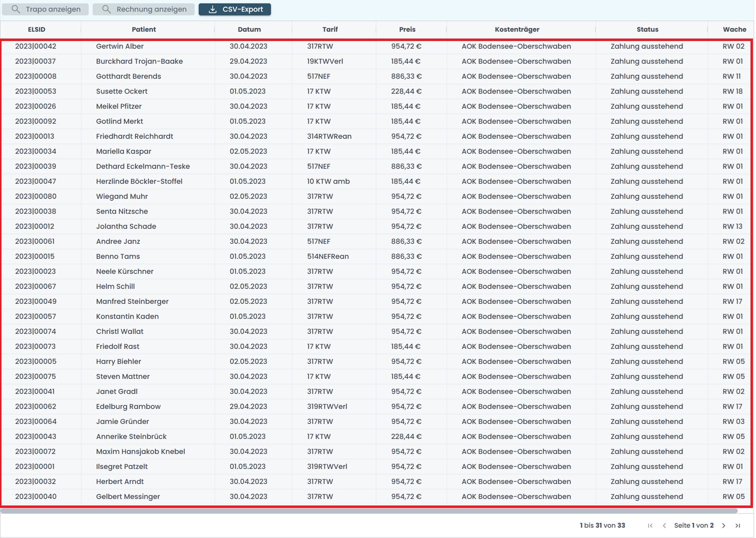Click the Preis column header
The height and width of the screenshot is (538, 756).
[407, 30]
